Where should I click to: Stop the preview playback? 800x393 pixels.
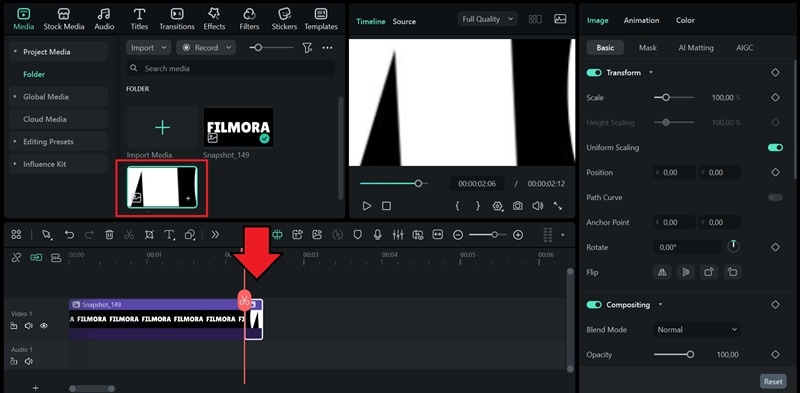pyautogui.click(x=386, y=206)
